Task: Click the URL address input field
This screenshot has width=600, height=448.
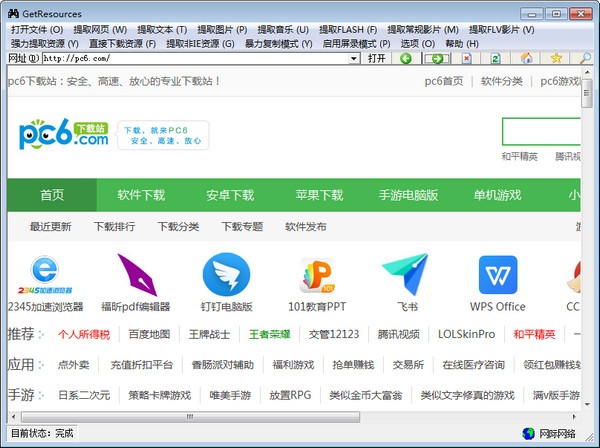Action: (x=195, y=59)
